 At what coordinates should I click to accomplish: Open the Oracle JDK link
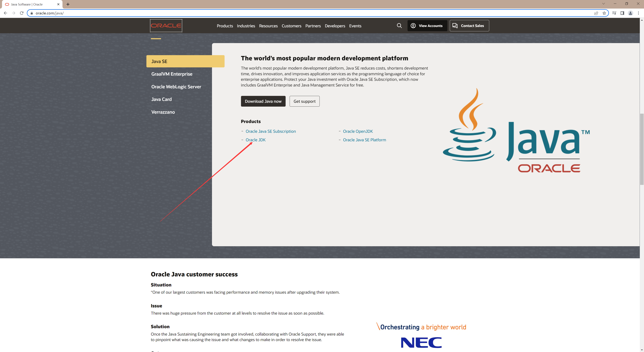point(255,140)
